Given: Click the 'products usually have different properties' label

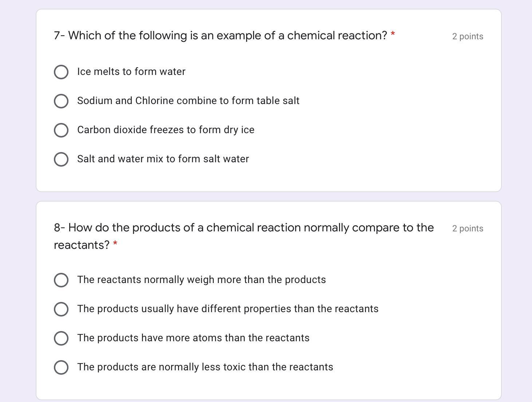Looking at the screenshot, I should 228,309.
